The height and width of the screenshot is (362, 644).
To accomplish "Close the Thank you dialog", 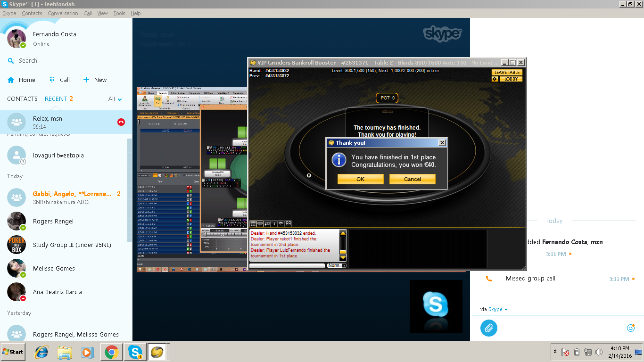I will [442, 142].
